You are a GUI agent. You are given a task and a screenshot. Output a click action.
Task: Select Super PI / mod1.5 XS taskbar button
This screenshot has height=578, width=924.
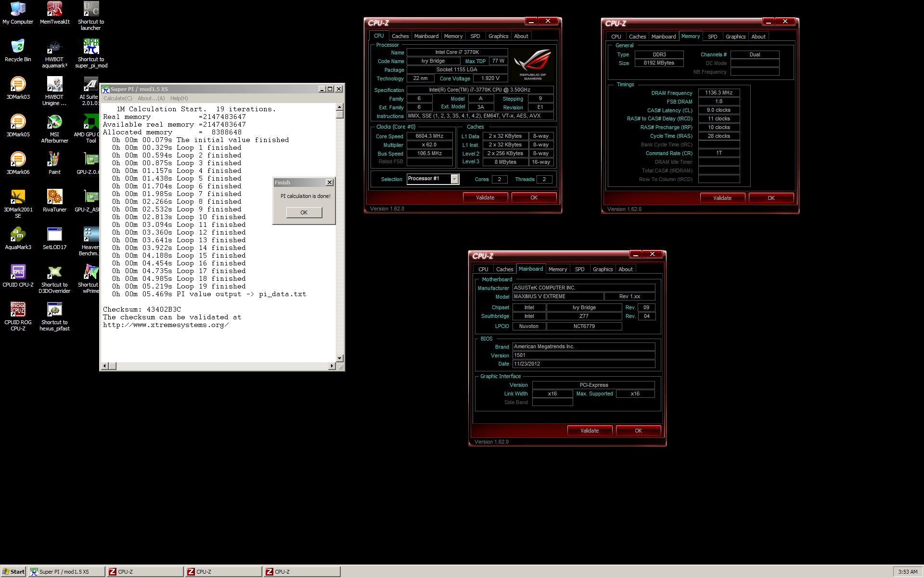(x=66, y=572)
